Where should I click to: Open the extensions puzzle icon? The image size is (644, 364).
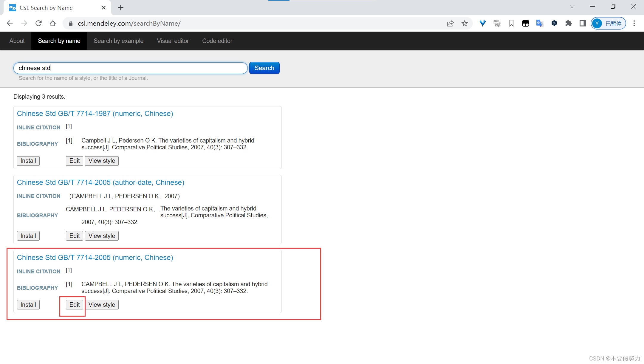[x=568, y=23]
